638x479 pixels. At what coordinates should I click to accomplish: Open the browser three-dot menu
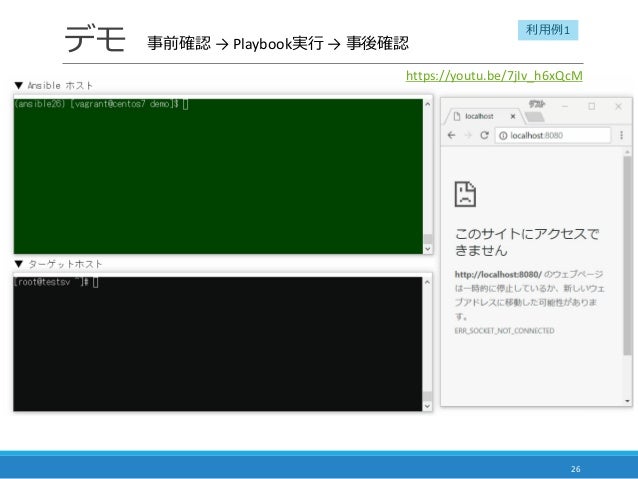coord(621,135)
